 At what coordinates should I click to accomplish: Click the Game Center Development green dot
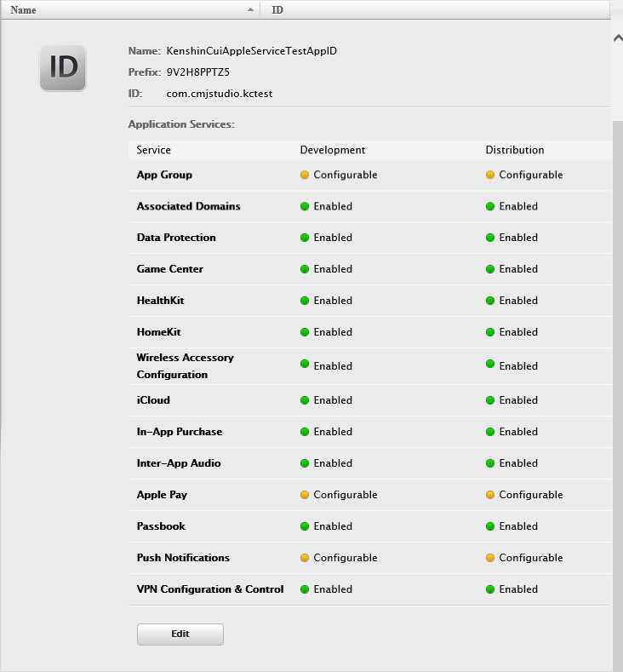tap(305, 269)
